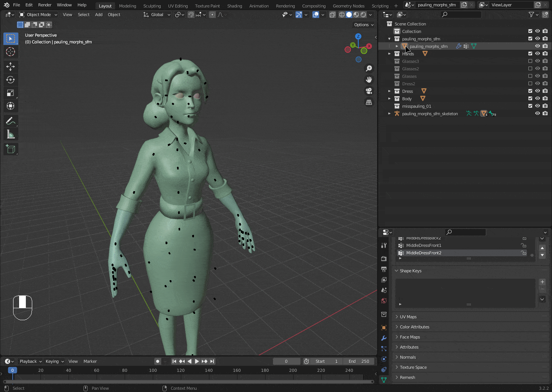This screenshot has width=552, height=392.
Task: Open the Render menu
Action: [x=45, y=5]
